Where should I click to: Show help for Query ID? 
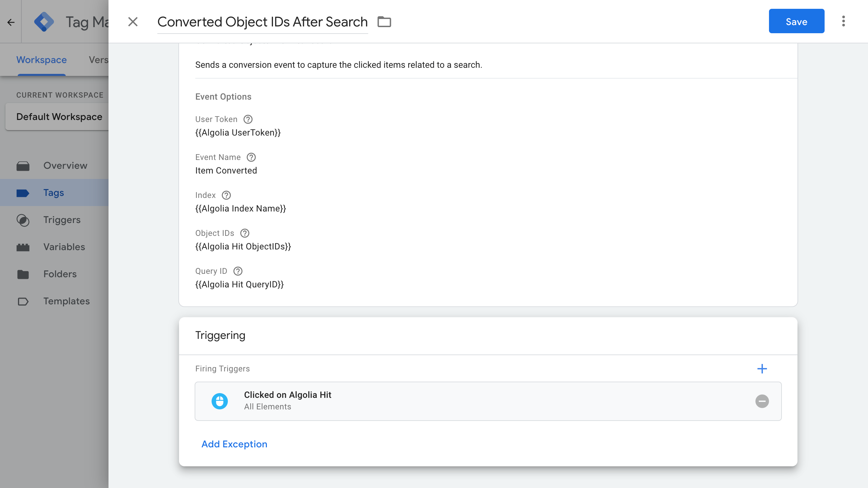238,271
